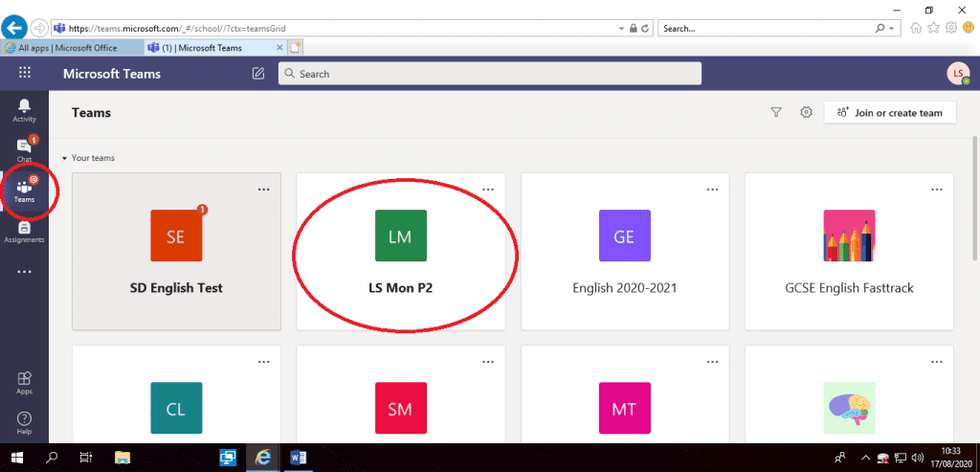
Task: Open the CL team tile
Action: click(176, 393)
